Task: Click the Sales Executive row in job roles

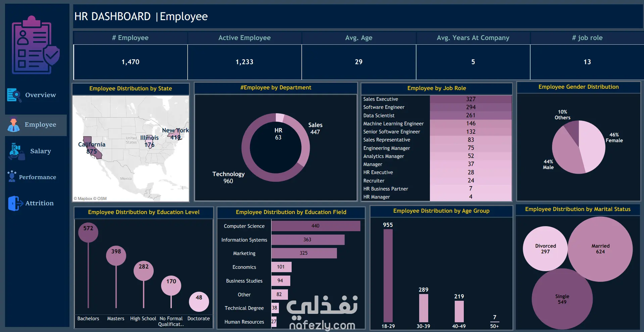Action: click(x=437, y=99)
